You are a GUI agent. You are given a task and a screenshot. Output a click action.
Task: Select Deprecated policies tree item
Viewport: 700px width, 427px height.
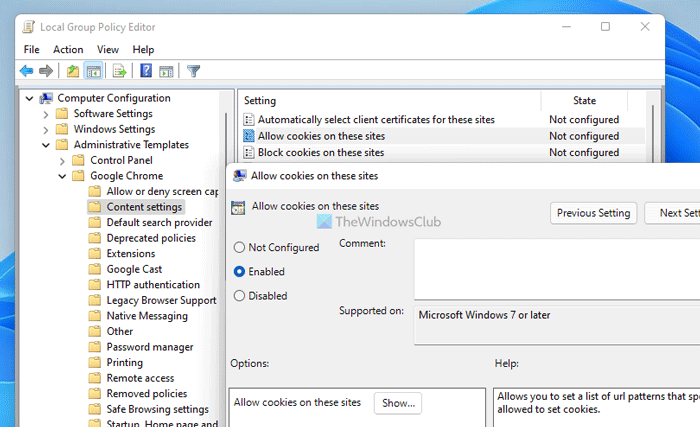[x=151, y=238]
